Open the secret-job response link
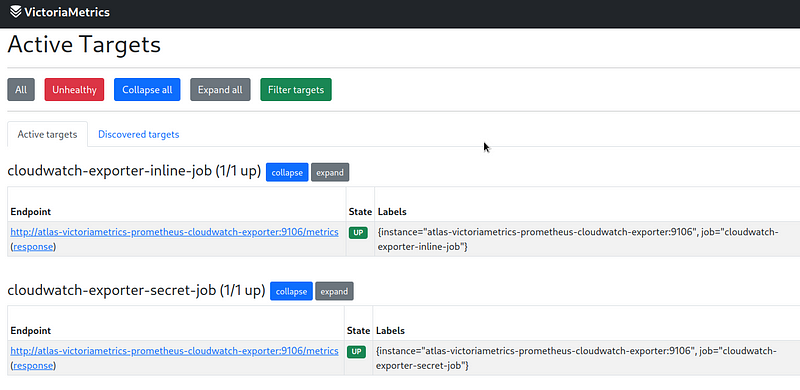This screenshot has width=800, height=390. pyautogui.click(x=33, y=365)
